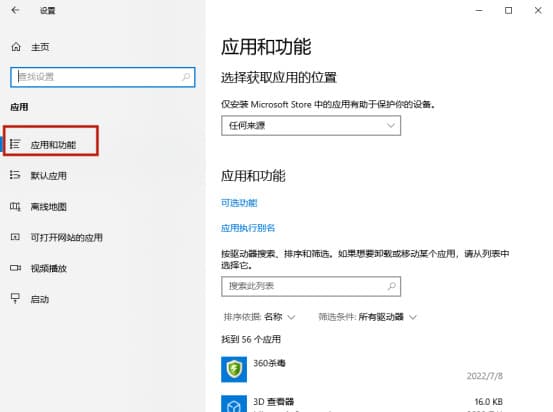Open 视频播放 settings page
Screen dimensions: 553x412
pos(49,268)
